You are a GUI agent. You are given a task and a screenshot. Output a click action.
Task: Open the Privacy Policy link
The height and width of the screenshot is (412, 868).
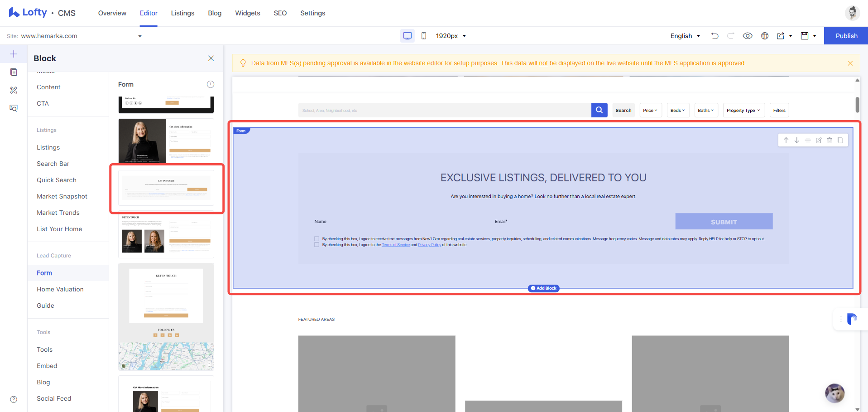(429, 245)
